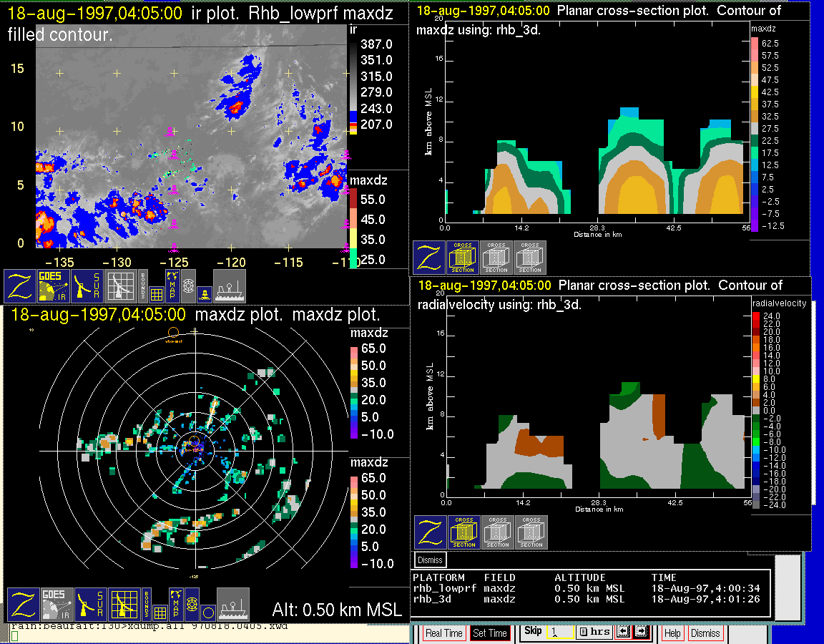824x644 pixels.
Task: Switch to Set Time mode
Action: pyautogui.click(x=490, y=633)
